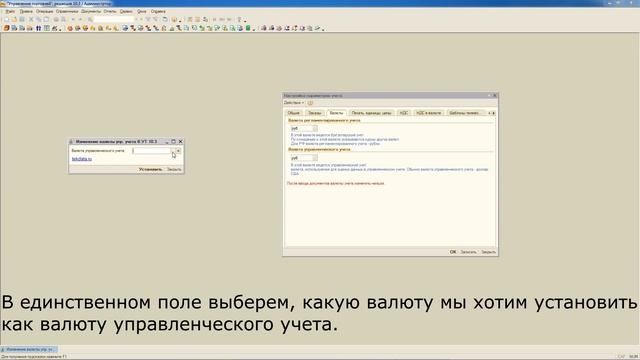Viewport: 640px width, 360px height.
Task: Click the select button beside currency field
Action: pos(173,151)
